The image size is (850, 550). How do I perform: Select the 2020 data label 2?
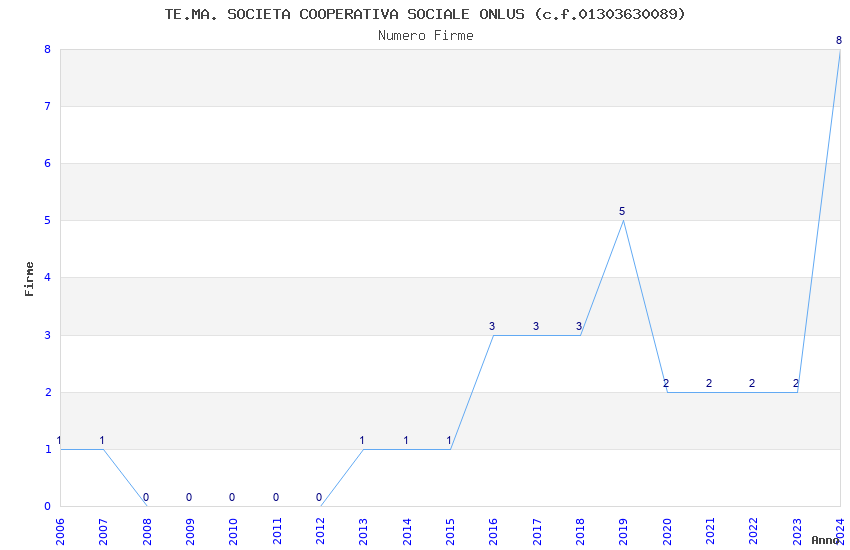coord(666,384)
